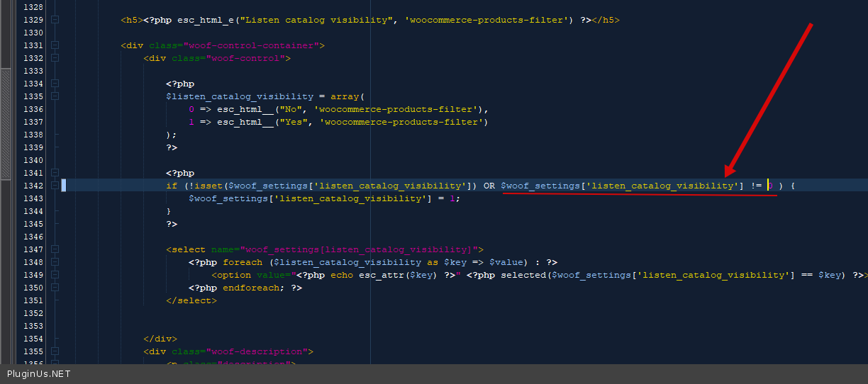Collapse the woof-control-container div at line 1331

(x=55, y=45)
